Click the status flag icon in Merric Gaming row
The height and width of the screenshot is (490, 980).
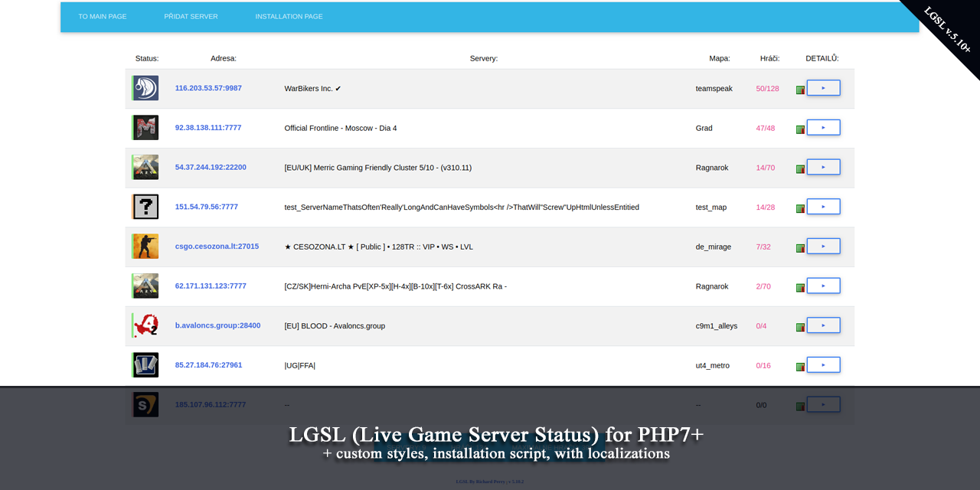tap(800, 169)
